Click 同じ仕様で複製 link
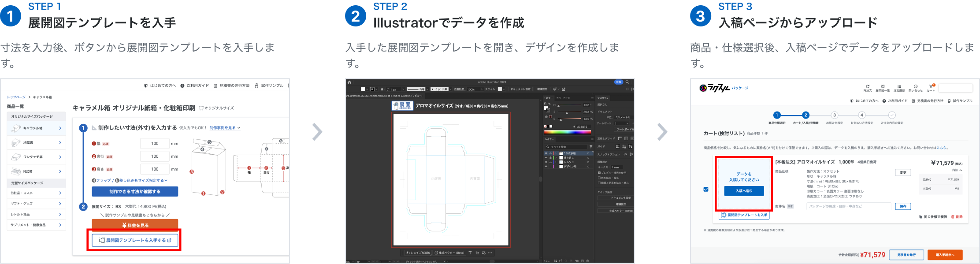980x264 pixels. [933, 217]
